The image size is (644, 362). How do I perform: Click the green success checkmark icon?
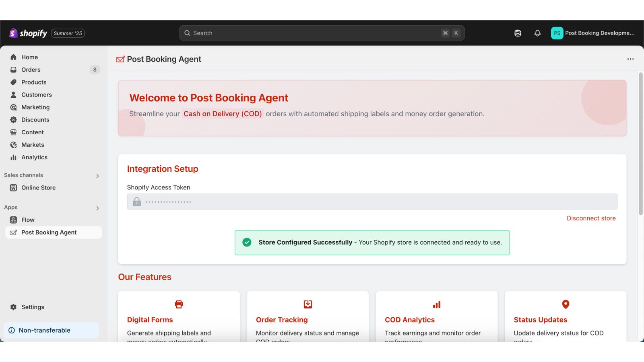(x=247, y=242)
